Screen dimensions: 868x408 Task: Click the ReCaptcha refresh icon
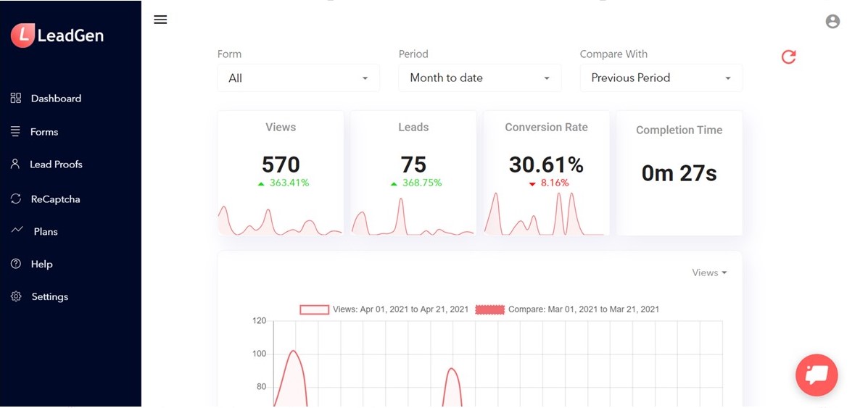[x=16, y=199]
